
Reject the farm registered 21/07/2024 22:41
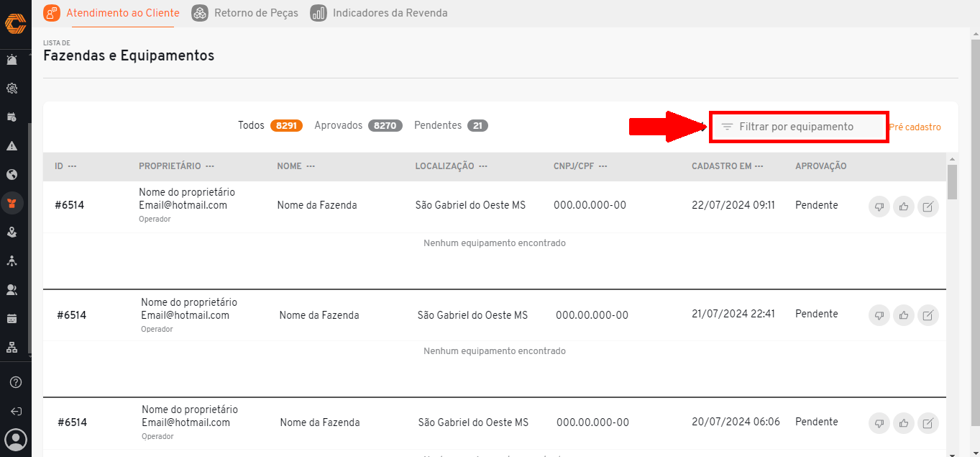pyautogui.click(x=879, y=315)
